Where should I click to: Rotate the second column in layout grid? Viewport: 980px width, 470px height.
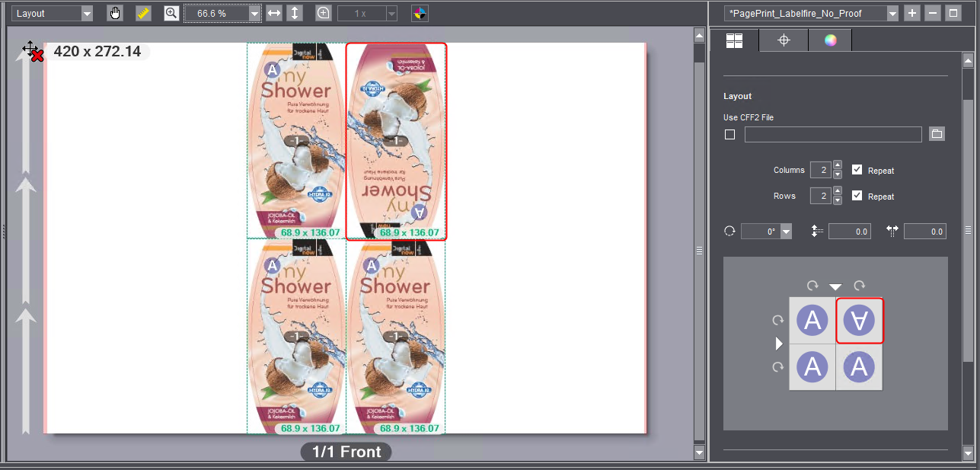(x=860, y=286)
